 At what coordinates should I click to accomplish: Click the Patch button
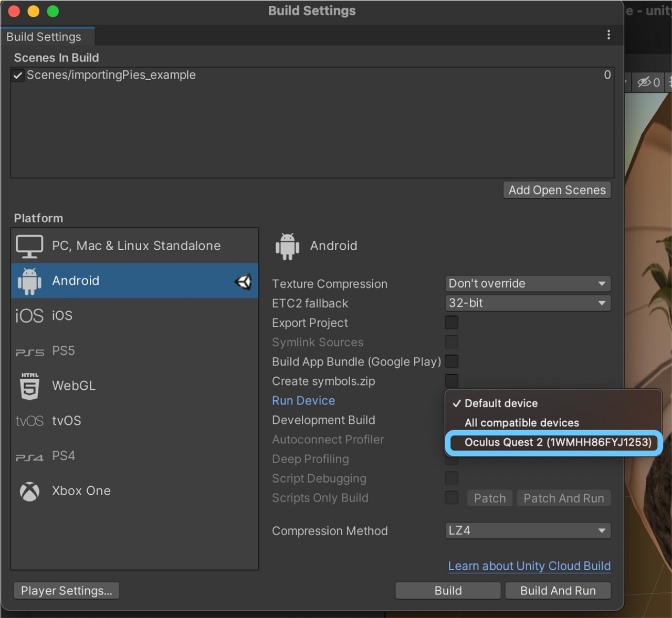pos(490,498)
